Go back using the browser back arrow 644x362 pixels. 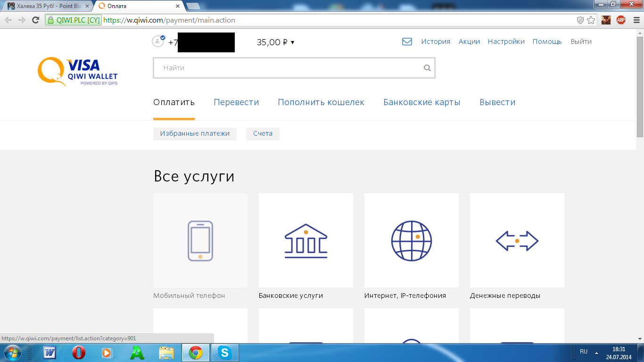coord(8,20)
